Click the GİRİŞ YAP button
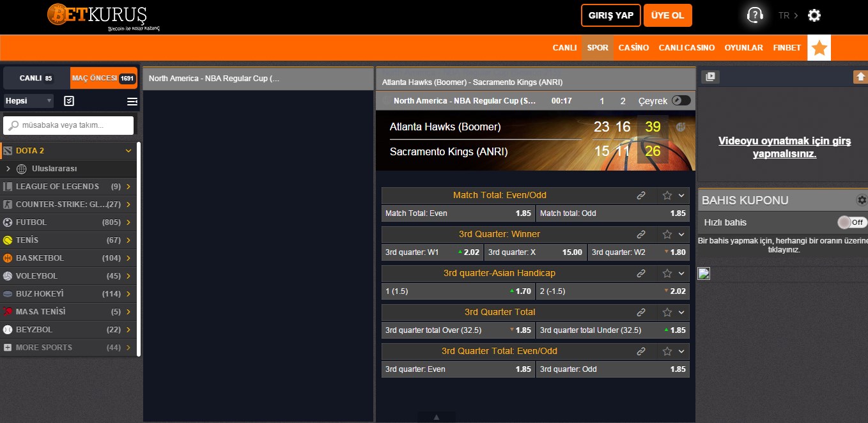 point(610,15)
